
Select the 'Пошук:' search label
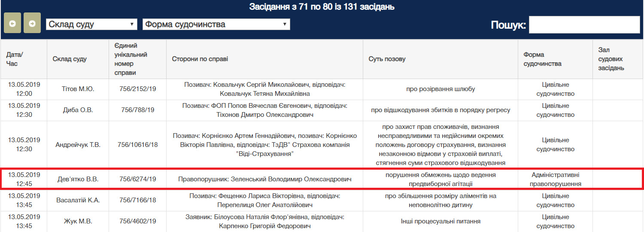[508, 25]
